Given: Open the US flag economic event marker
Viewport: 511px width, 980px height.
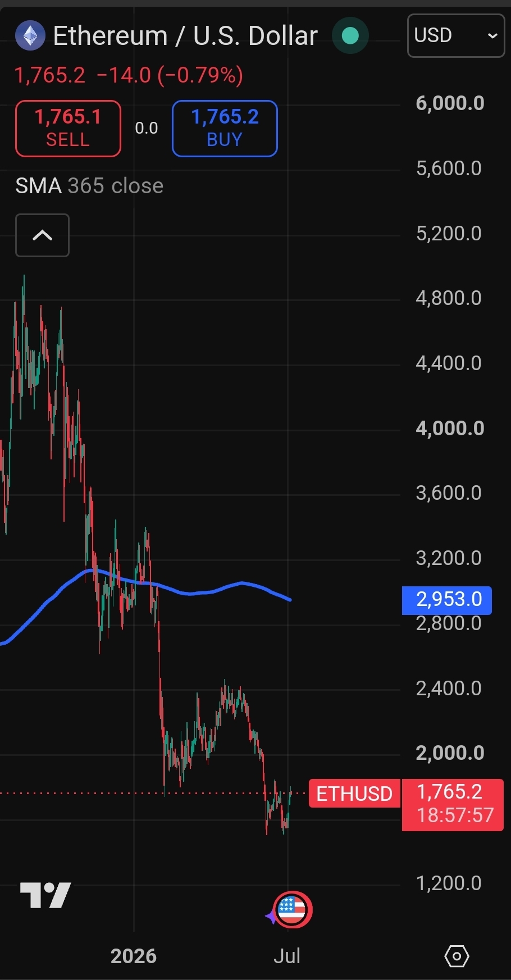Looking at the screenshot, I should [292, 910].
